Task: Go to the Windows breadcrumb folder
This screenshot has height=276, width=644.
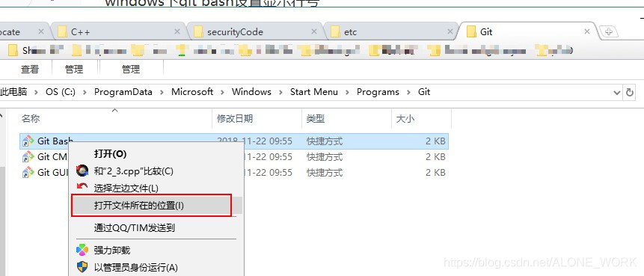Action: point(251,92)
